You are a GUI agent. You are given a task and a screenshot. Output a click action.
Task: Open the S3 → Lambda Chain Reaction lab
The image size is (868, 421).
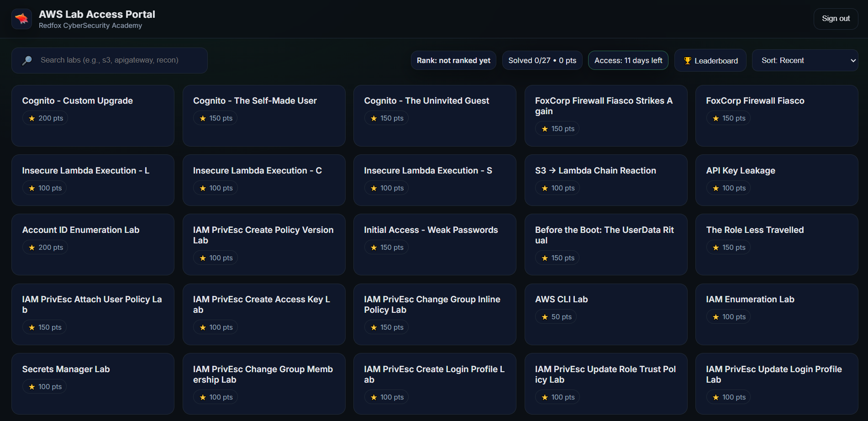(606, 180)
